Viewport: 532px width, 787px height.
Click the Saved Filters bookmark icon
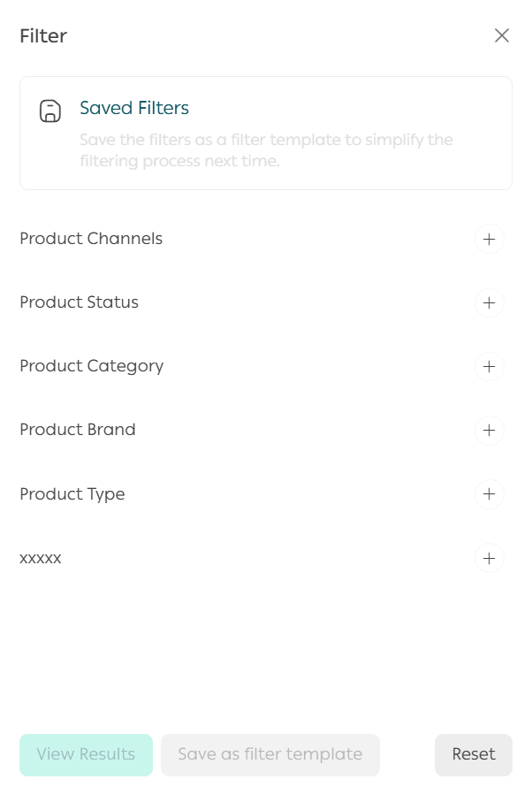pyautogui.click(x=50, y=111)
